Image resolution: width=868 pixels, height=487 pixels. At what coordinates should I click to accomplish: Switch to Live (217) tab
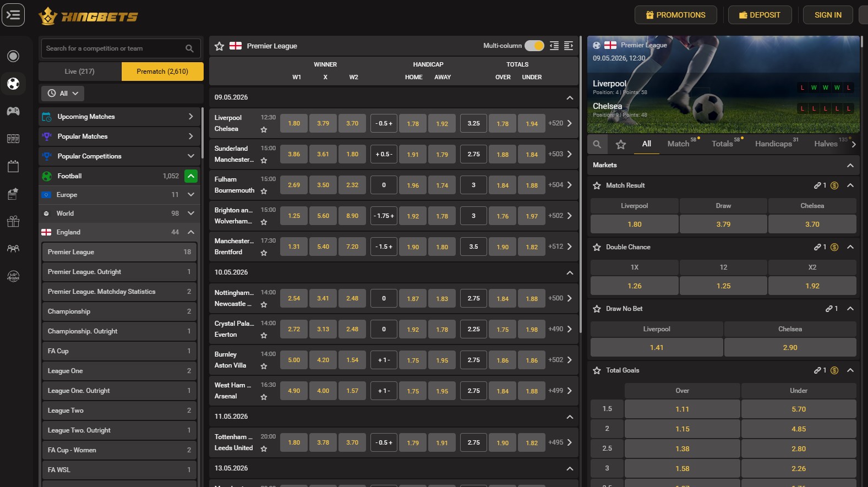coord(79,72)
